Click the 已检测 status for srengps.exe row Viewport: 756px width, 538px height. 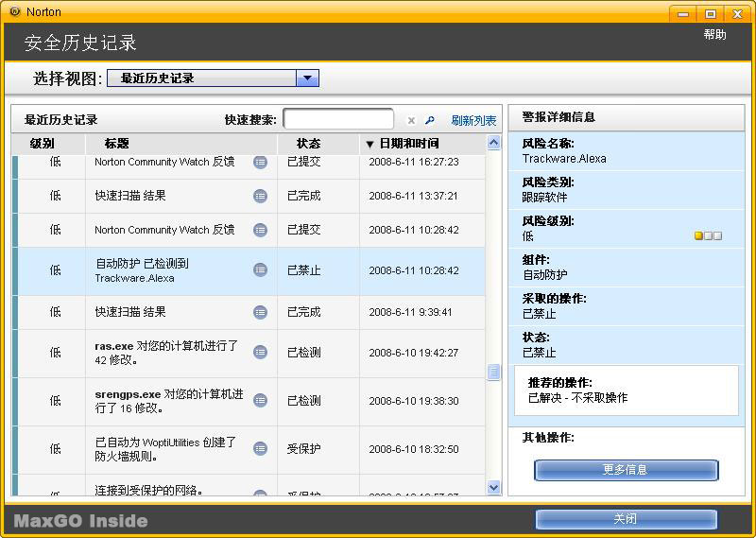(x=303, y=401)
